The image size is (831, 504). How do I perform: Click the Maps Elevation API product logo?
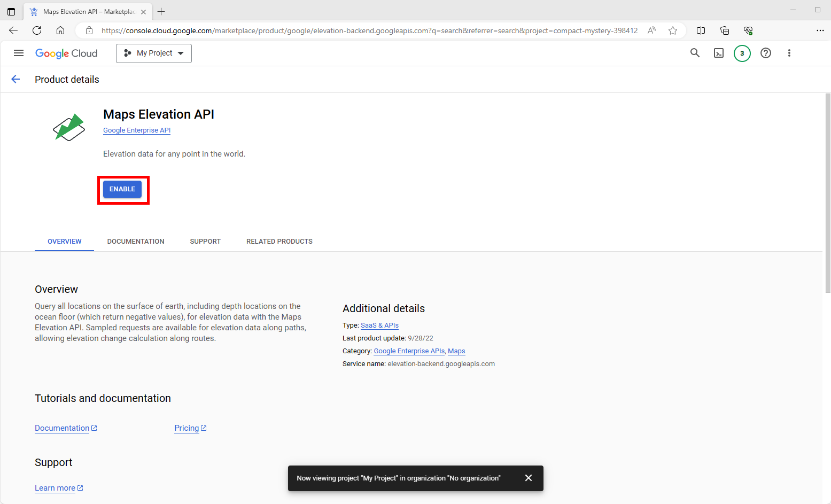pyautogui.click(x=69, y=127)
